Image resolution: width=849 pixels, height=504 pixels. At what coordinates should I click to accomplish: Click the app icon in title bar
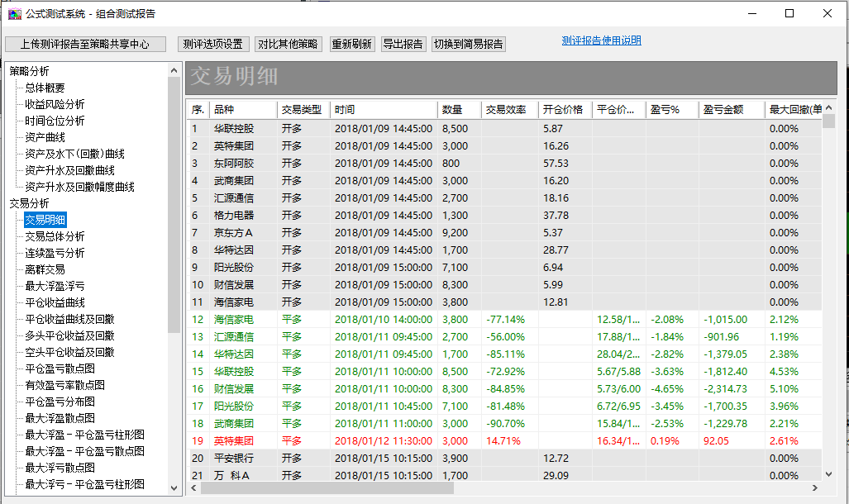coord(14,13)
